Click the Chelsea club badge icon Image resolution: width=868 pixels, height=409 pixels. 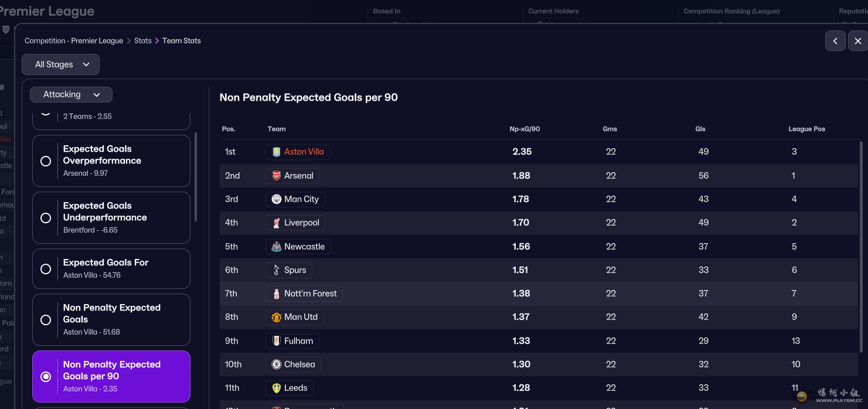(276, 364)
